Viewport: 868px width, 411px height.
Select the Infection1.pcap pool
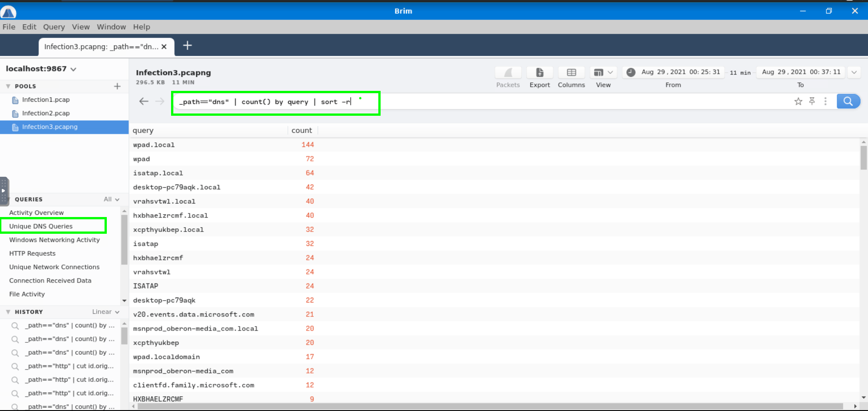coord(46,99)
